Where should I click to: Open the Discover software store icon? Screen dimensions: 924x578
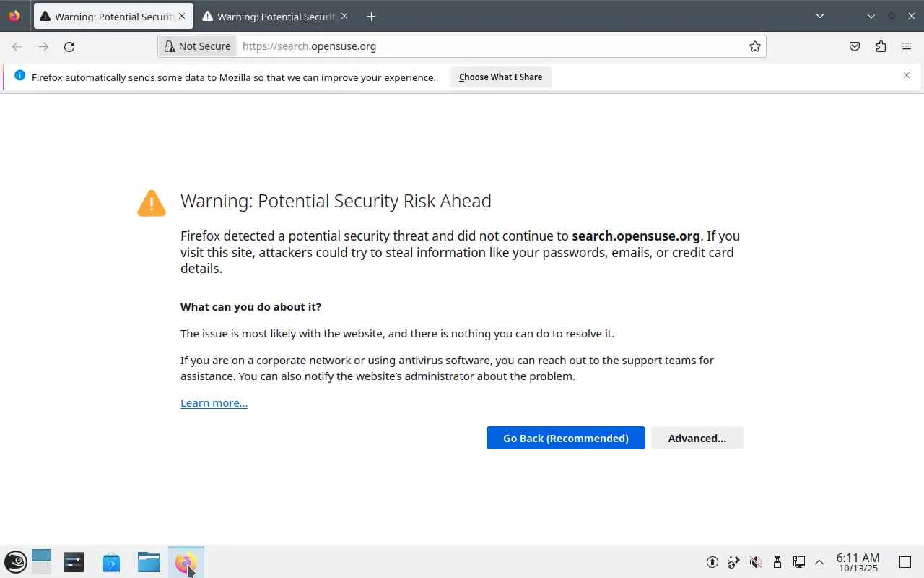click(x=111, y=562)
